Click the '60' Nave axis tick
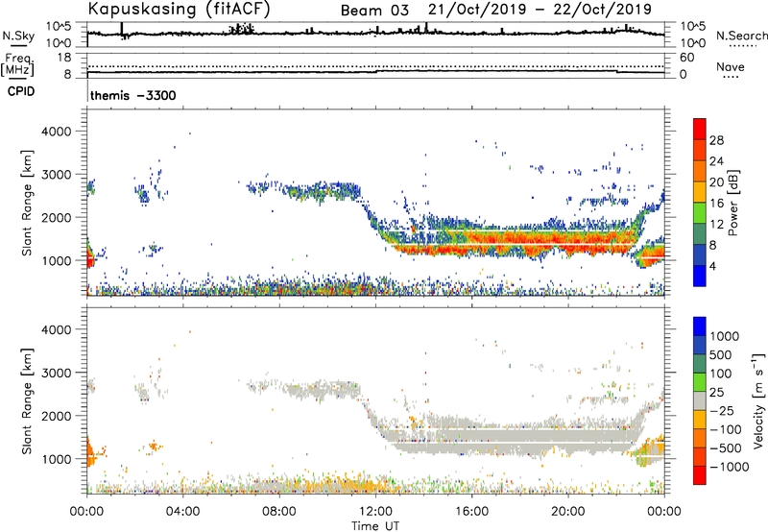The image size is (768, 532). [x=686, y=58]
